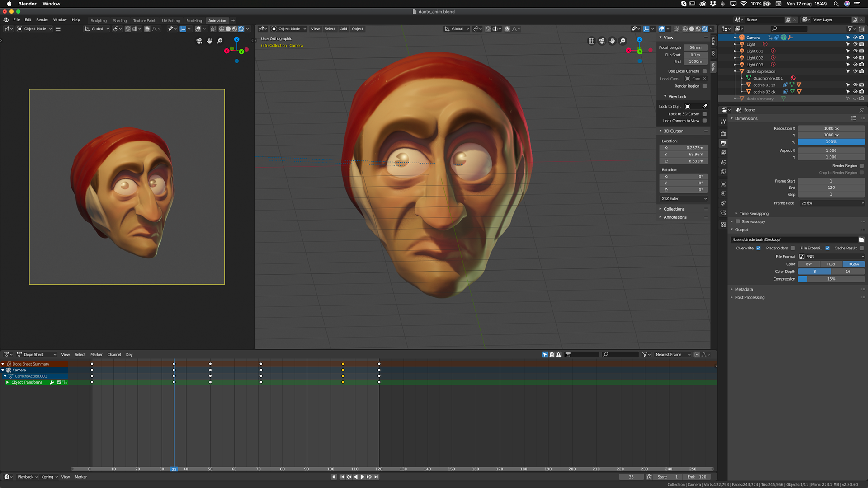Open the Render properties tab icon
Image resolution: width=868 pixels, height=488 pixels.
[x=723, y=134]
